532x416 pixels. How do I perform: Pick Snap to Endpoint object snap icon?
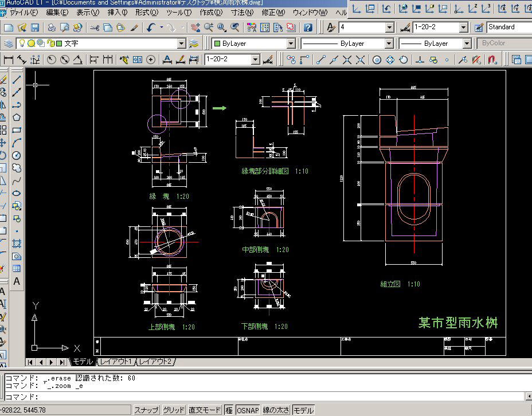coord(321,60)
